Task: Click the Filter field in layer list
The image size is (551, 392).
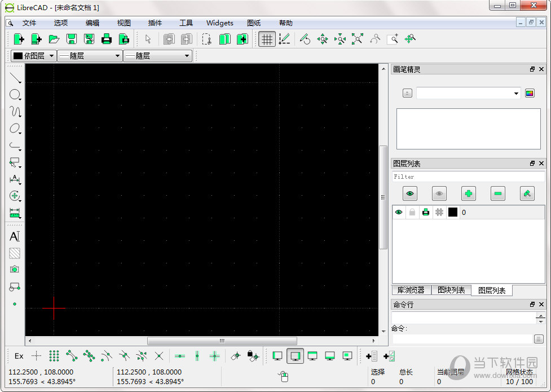Action: (x=469, y=177)
